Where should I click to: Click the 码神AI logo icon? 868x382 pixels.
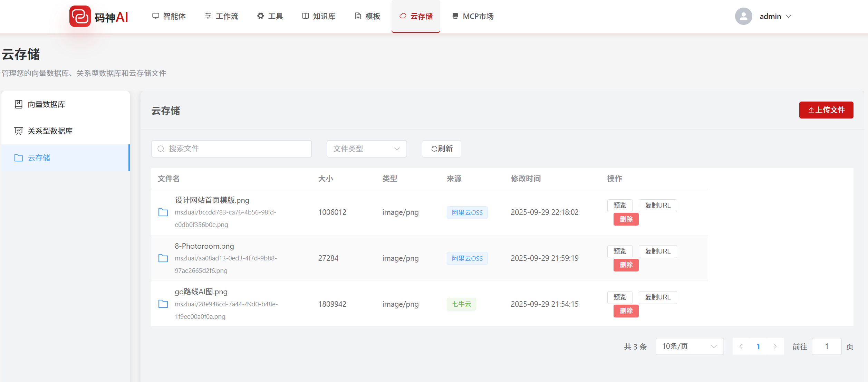(x=80, y=16)
